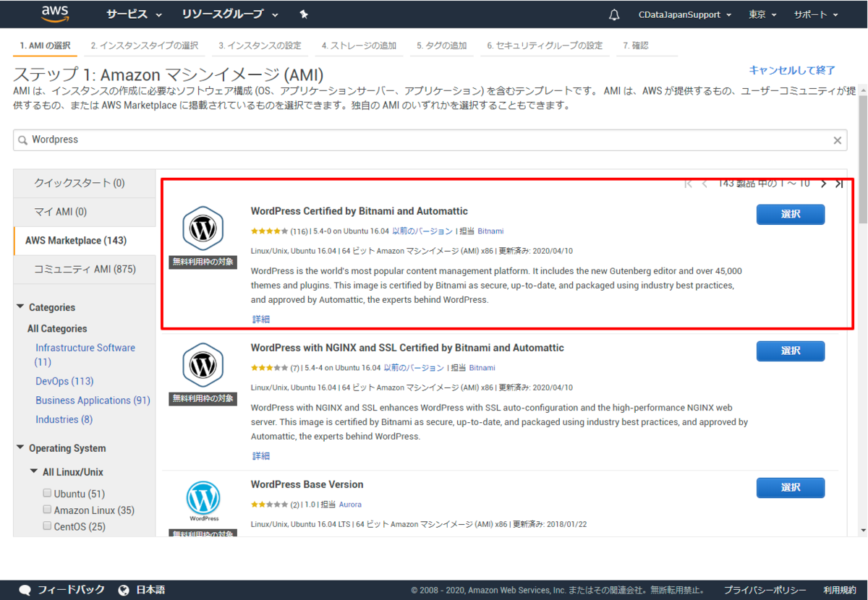Image resolution: width=868 pixels, height=600 pixels.
Task: Click 選択 for WordPress with NGINX and SSL
Action: pyautogui.click(x=791, y=351)
